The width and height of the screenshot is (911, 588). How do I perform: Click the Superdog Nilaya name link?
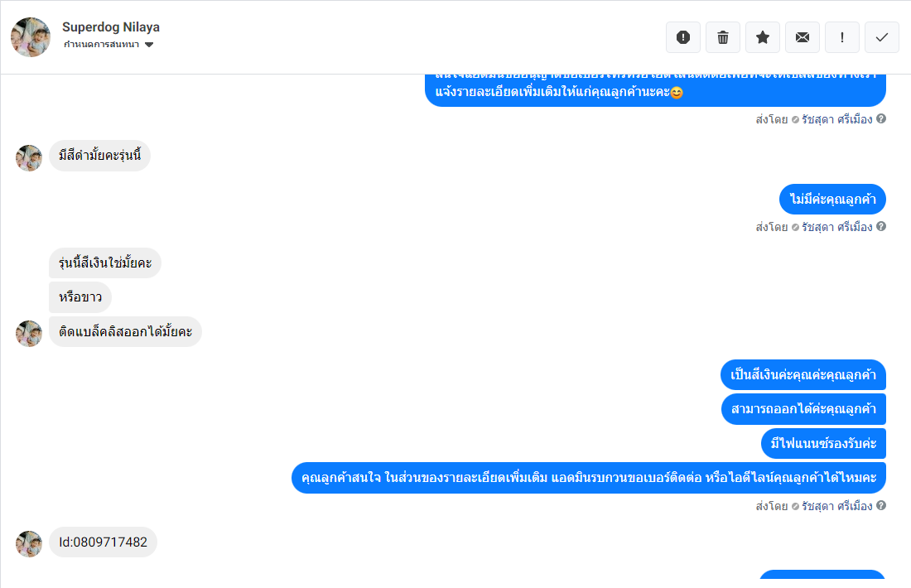pyautogui.click(x=111, y=27)
